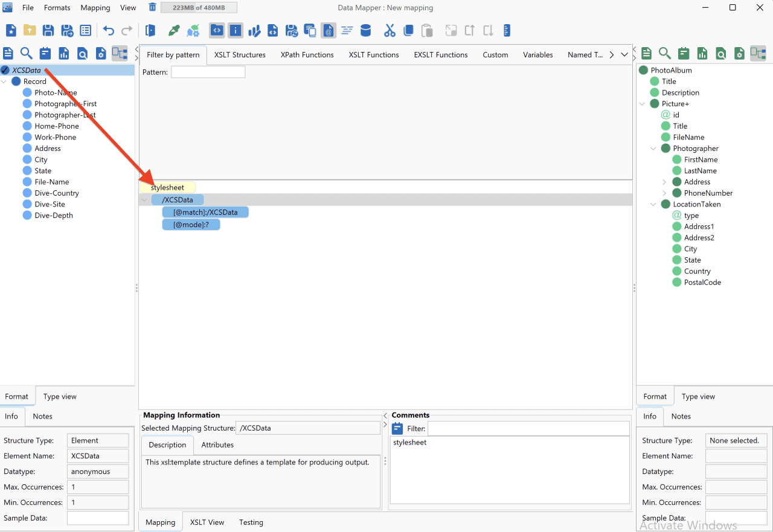773x532 pixels.
Task: Cut selection using the scissors icon
Action: [390, 30]
